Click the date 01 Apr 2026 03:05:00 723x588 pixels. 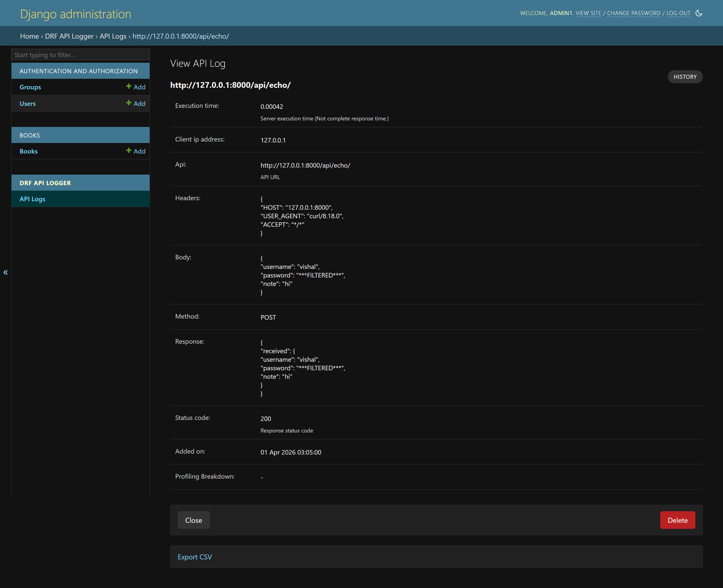click(291, 452)
